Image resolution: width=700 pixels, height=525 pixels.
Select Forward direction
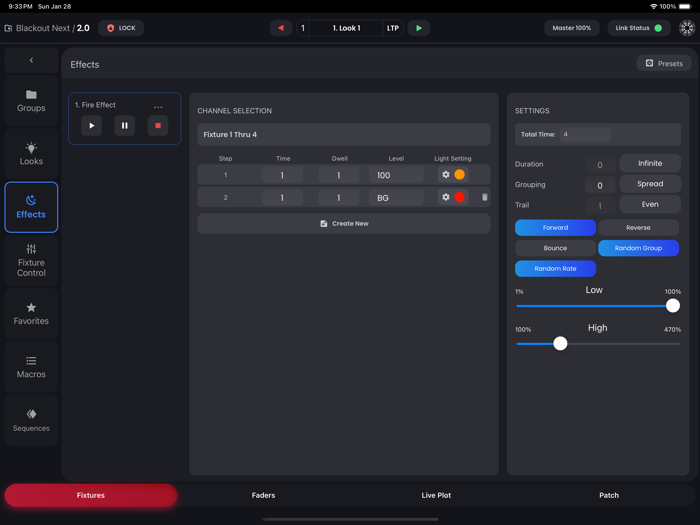[555, 228]
